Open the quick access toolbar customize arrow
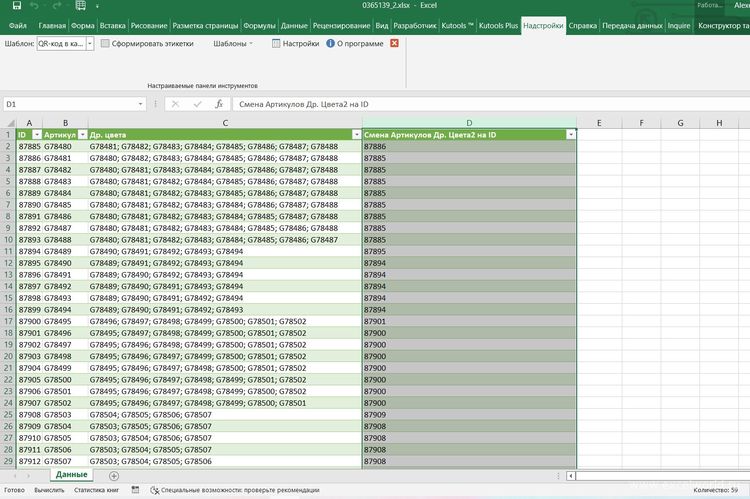Screen dimensions: 750x499 (97, 6)
